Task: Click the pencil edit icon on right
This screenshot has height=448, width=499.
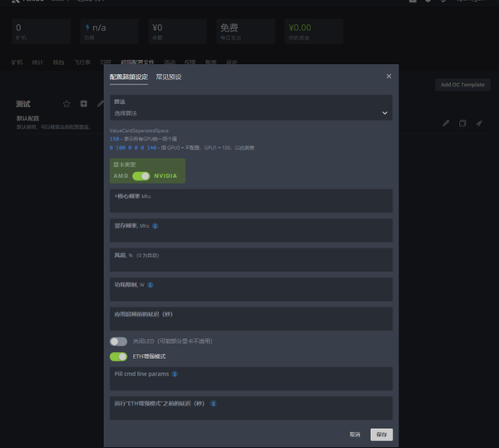Action: tap(446, 124)
